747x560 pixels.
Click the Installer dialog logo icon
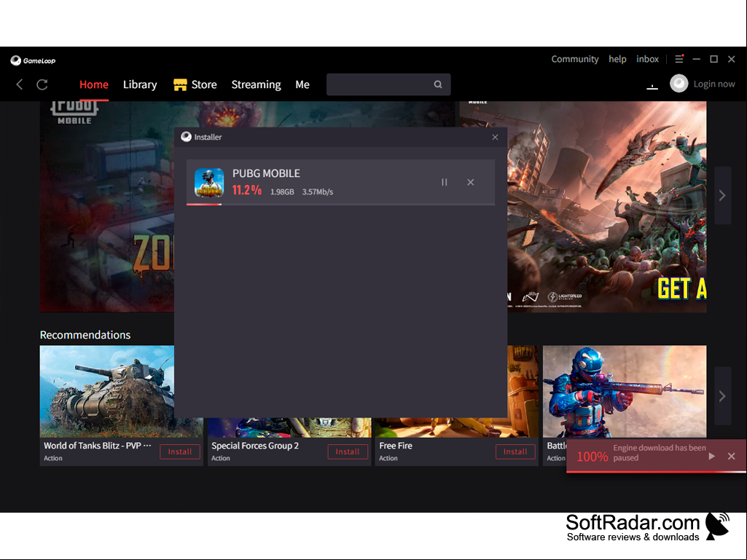point(186,137)
